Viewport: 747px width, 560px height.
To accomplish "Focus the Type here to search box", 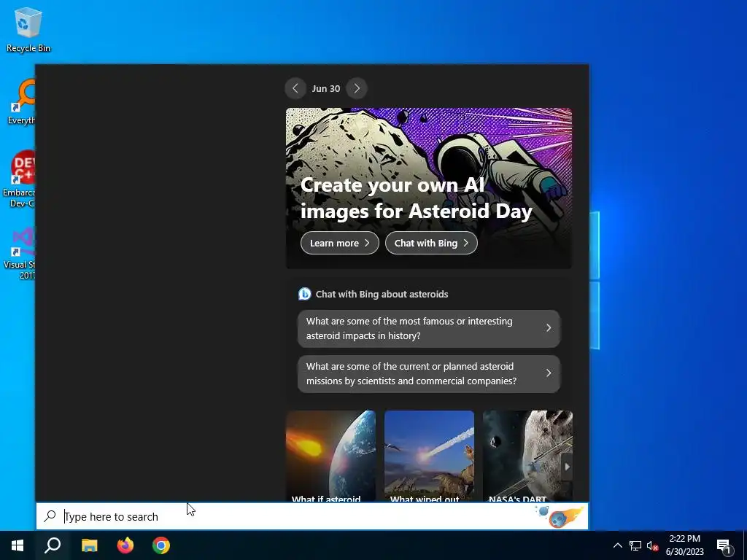I will [x=312, y=516].
